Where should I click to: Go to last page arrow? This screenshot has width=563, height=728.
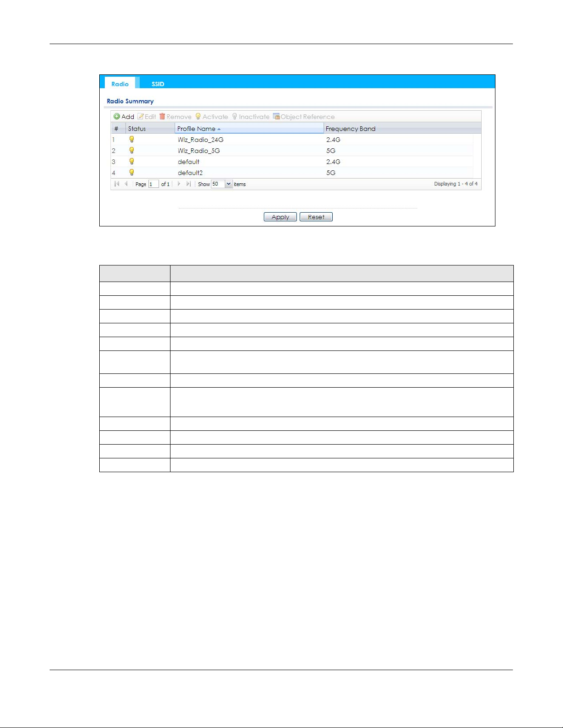click(x=188, y=184)
